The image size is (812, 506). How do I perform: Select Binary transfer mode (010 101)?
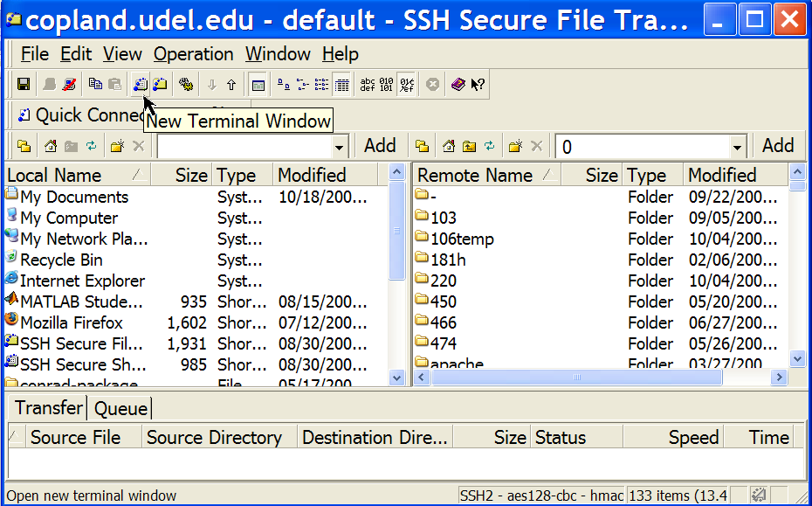click(x=386, y=85)
